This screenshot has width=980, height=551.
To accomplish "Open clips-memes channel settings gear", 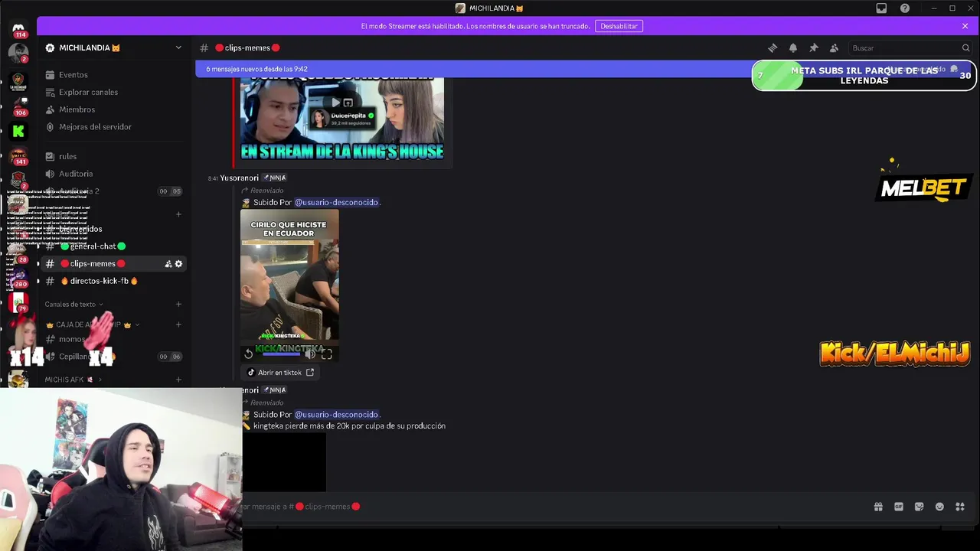I will pos(179,264).
